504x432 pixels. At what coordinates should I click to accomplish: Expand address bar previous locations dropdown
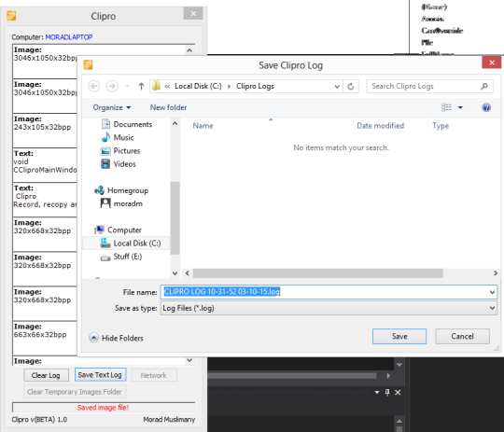click(x=337, y=86)
